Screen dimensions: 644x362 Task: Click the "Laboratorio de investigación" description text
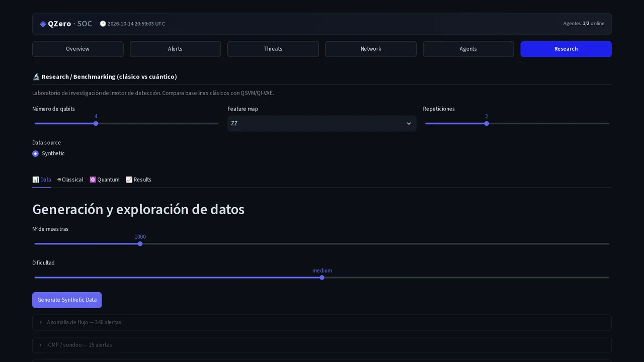point(153,93)
